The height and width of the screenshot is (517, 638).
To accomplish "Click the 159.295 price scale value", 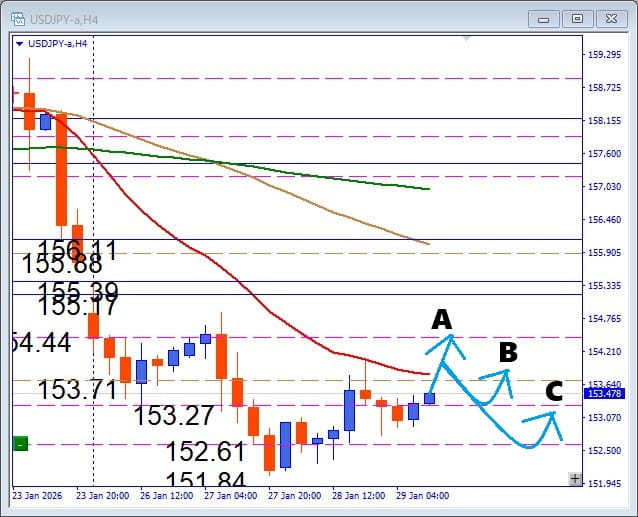I will [x=605, y=55].
